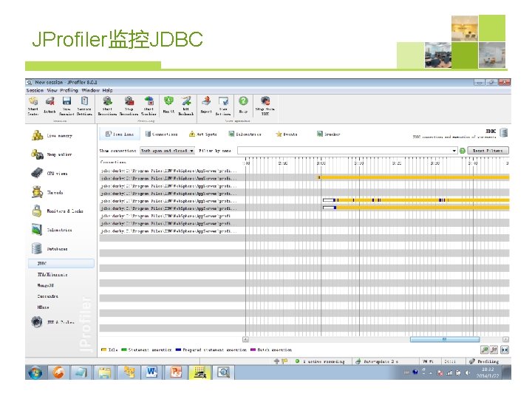Select MongoDB item in sidebar

click(46, 285)
